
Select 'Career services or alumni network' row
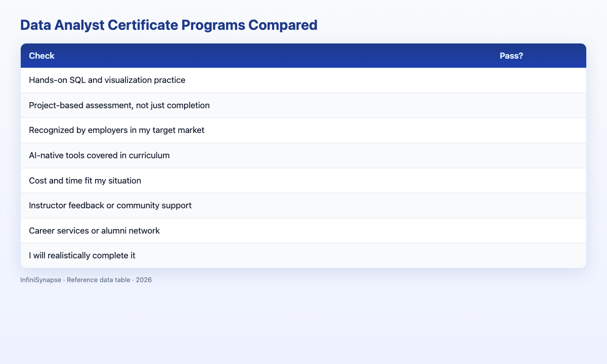tap(303, 231)
